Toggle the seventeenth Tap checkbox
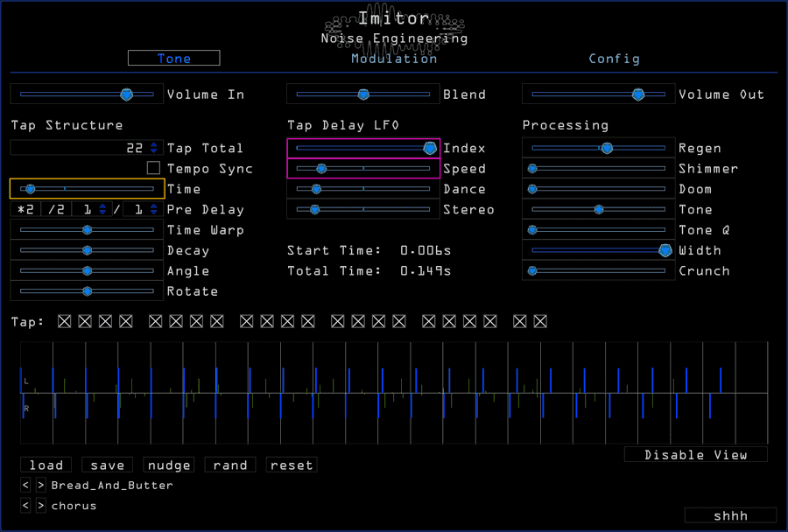The height and width of the screenshot is (532, 788). 429,321
